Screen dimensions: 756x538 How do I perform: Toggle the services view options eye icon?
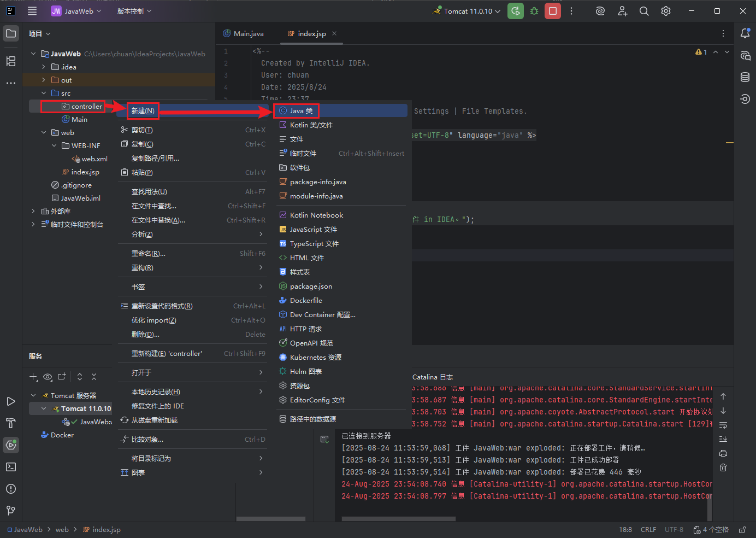point(48,377)
